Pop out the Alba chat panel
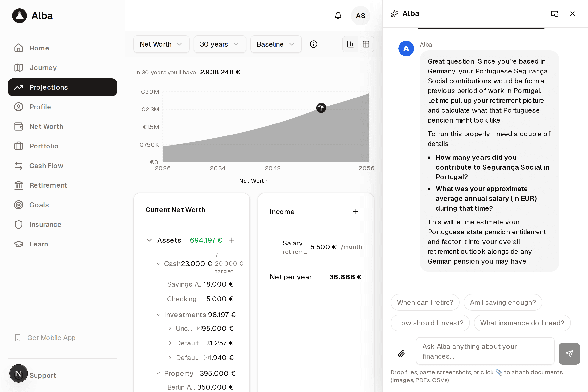The height and width of the screenshot is (392, 588). 554,14
